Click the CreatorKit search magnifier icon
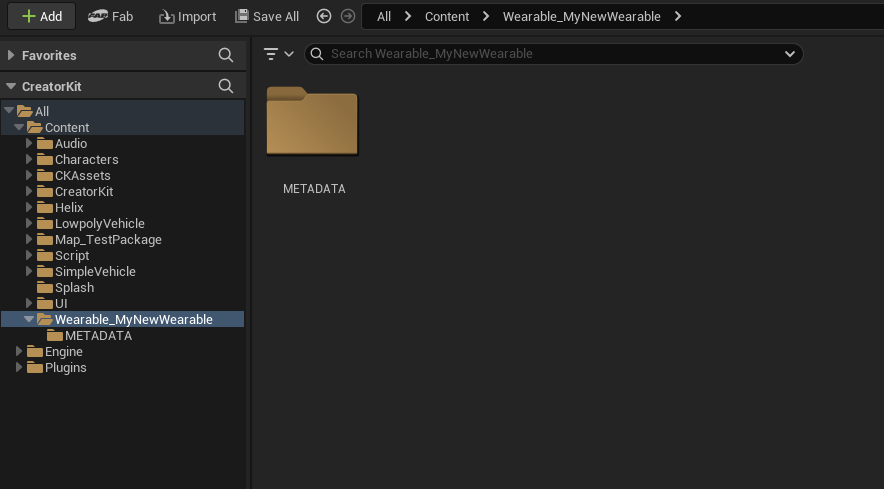The width and height of the screenshot is (884, 489). 226,87
